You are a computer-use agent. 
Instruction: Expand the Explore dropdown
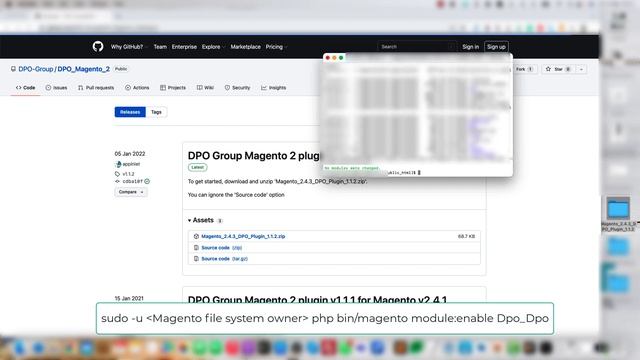tap(213, 47)
